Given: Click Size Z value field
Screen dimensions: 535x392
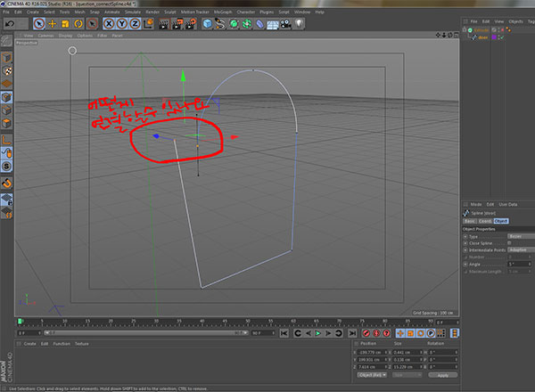Looking at the screenshot, I should 406,367.
